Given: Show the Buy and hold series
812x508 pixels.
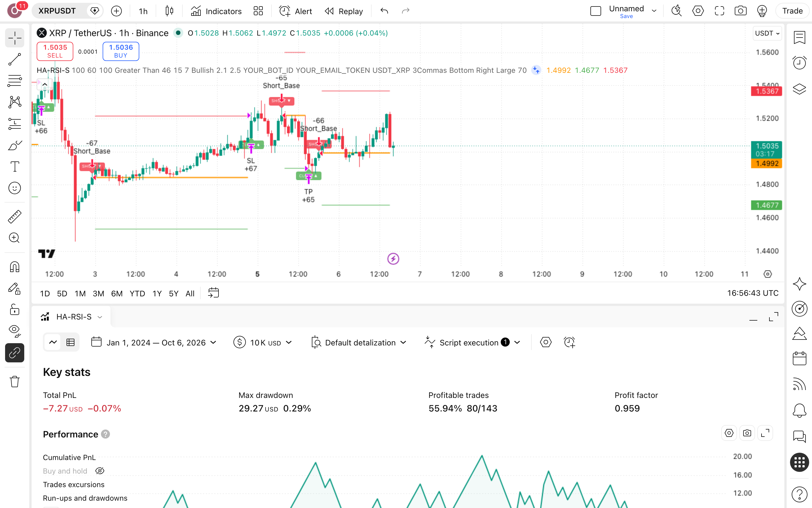Looking at the screenshot, I should click(100, 471).
